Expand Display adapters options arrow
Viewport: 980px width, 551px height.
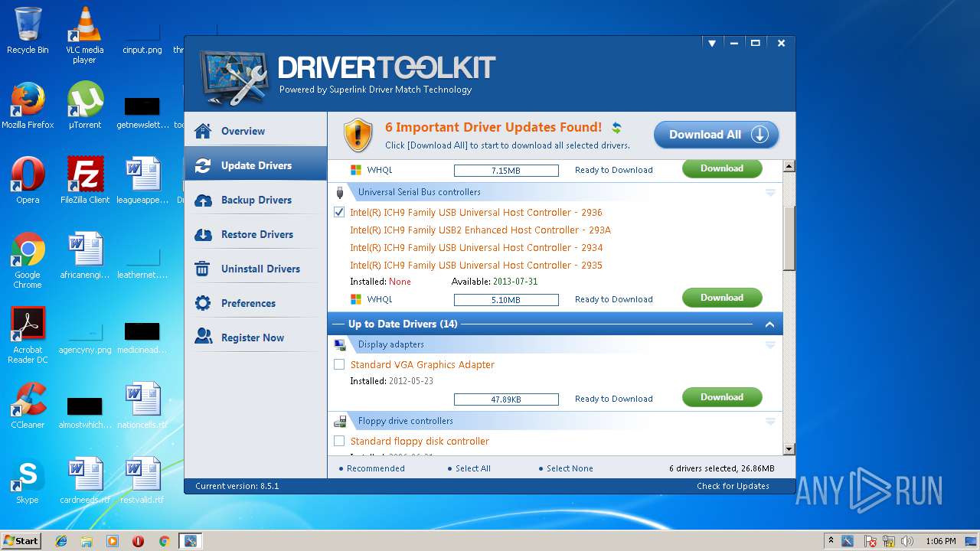click(x=770, y=345)
